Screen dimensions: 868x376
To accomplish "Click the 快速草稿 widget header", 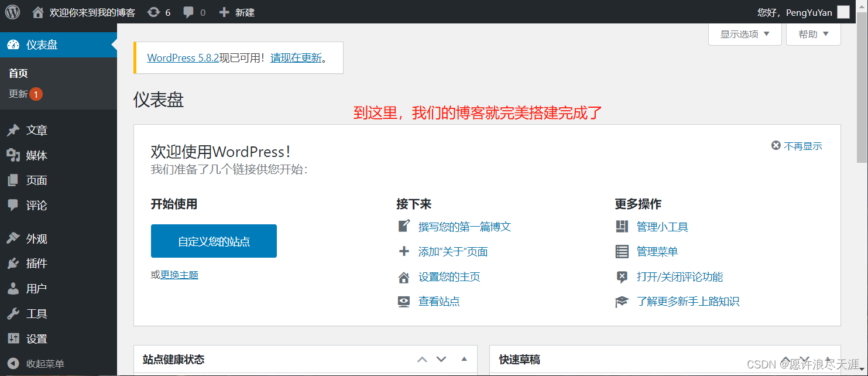I will pyautogui.click(x=665, y=360).
